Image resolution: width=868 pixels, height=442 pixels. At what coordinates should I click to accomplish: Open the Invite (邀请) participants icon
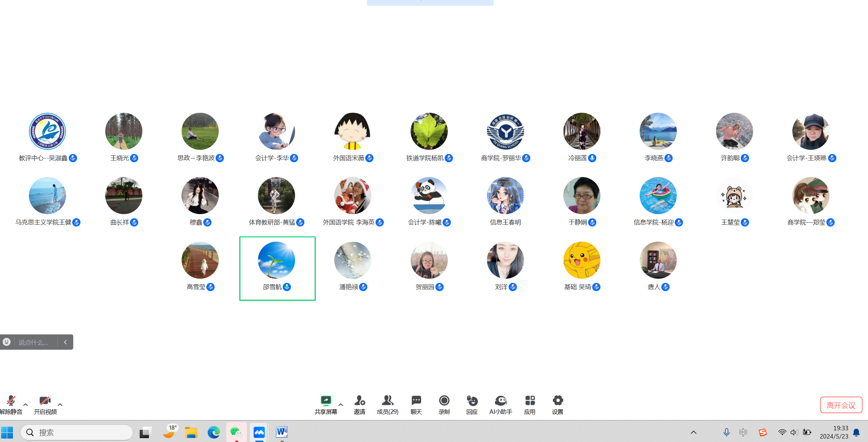[x=359, y=401]
